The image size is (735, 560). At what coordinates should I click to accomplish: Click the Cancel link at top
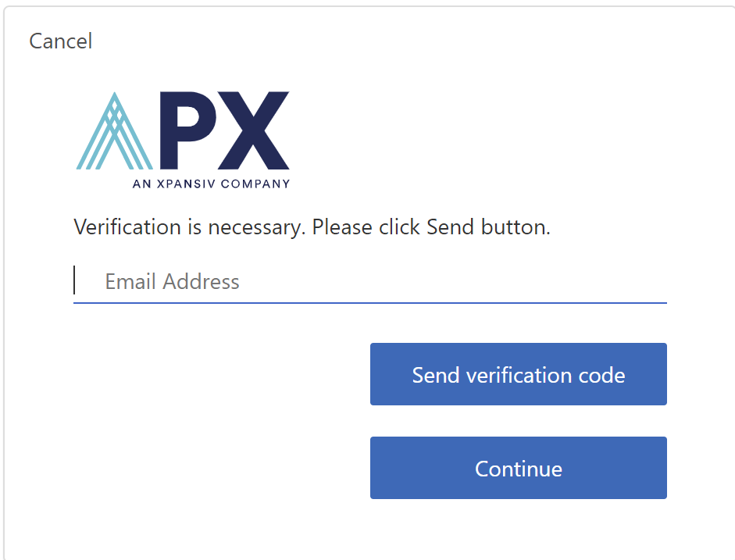tap(61, 41)
